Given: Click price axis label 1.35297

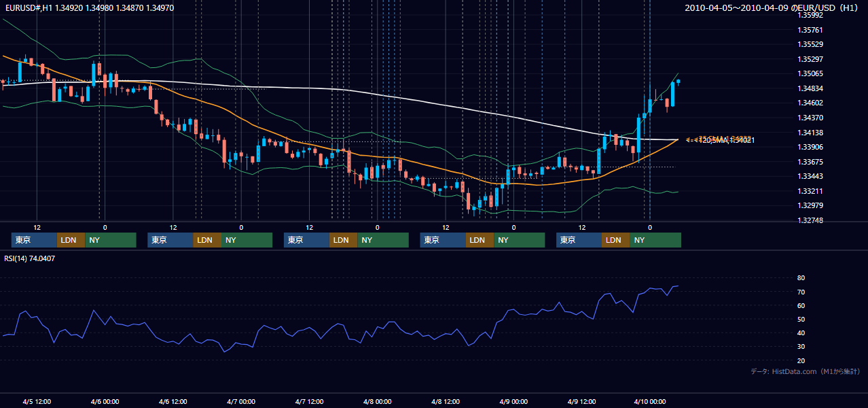Looking at the screenshot, I should [x=812, y=59].
